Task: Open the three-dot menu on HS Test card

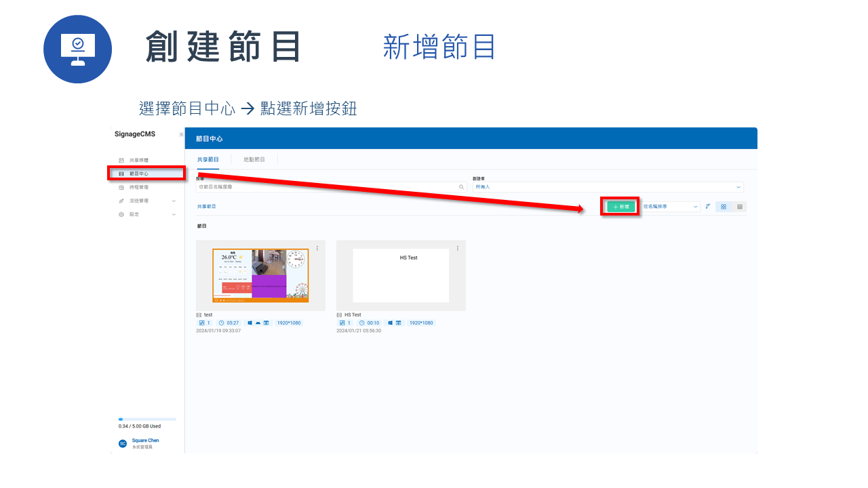Action: pyautogui.click(x=458, y=247)
